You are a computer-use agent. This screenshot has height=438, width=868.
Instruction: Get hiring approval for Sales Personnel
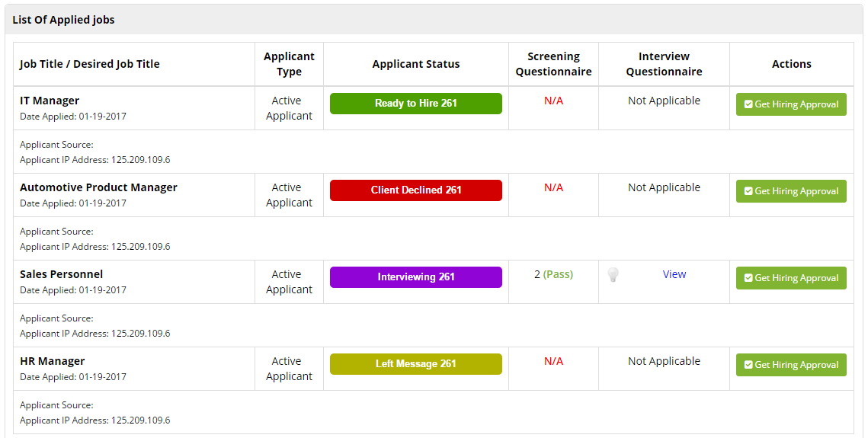tap(791, 278)
